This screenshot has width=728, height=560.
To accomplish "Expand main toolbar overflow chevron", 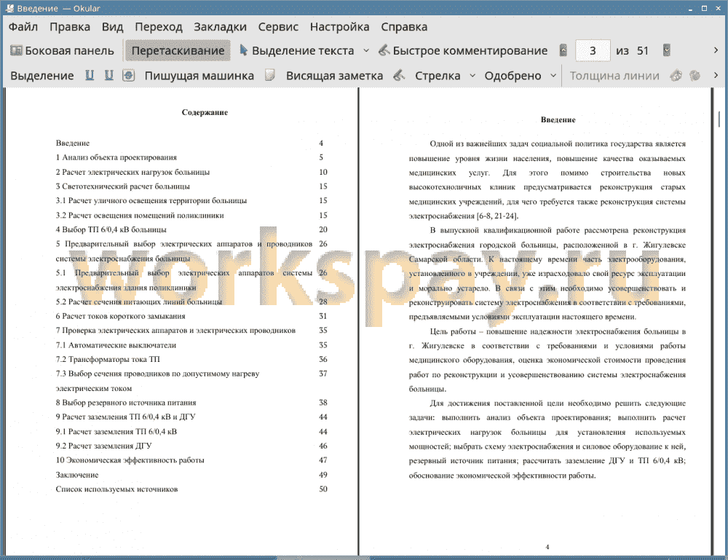I will pyautogui.click(x=716, y=50).
